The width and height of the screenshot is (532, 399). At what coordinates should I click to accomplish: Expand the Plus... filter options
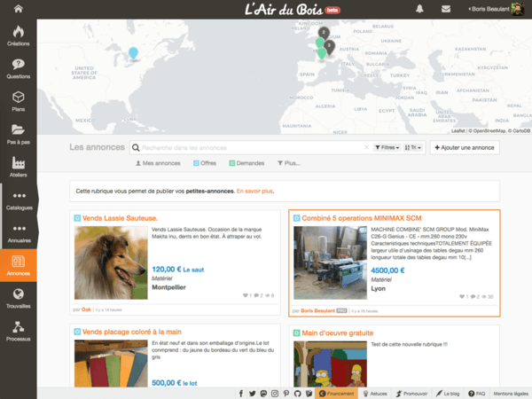pos(288,163)
